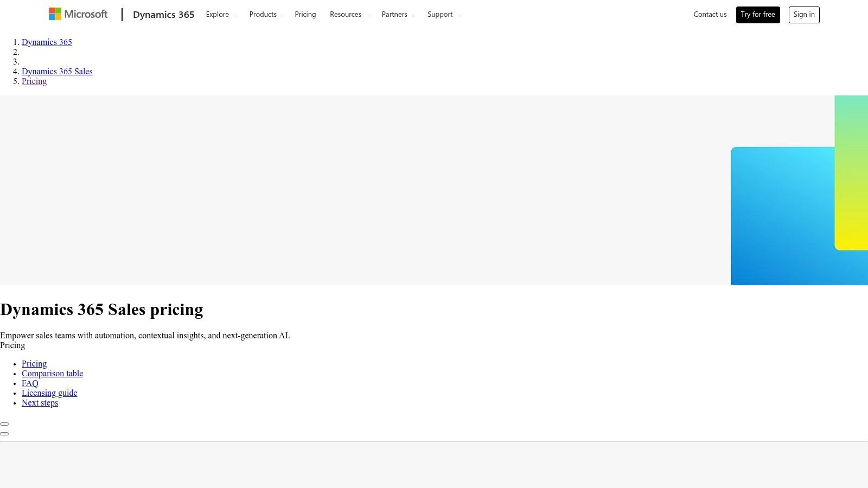Click the second small button below section links
Screen dimensions: 868x488
4,434
